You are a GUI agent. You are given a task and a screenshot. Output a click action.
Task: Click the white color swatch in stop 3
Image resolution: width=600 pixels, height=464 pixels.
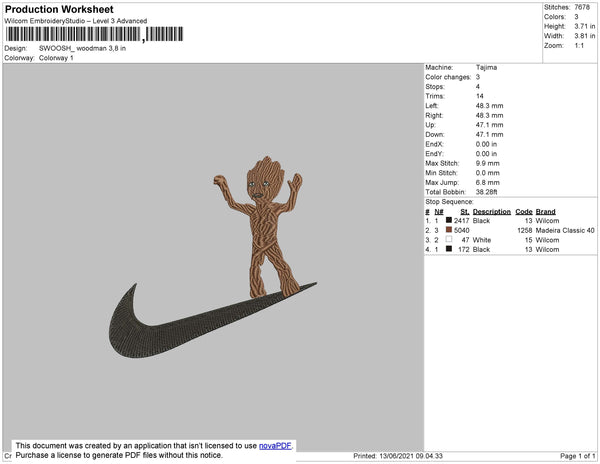tap(449, 239)
